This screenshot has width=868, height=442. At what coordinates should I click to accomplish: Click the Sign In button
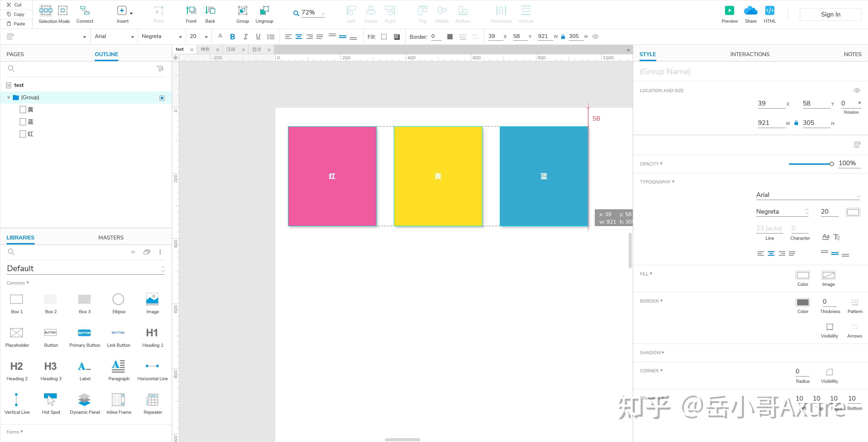(x=830, y=14)
